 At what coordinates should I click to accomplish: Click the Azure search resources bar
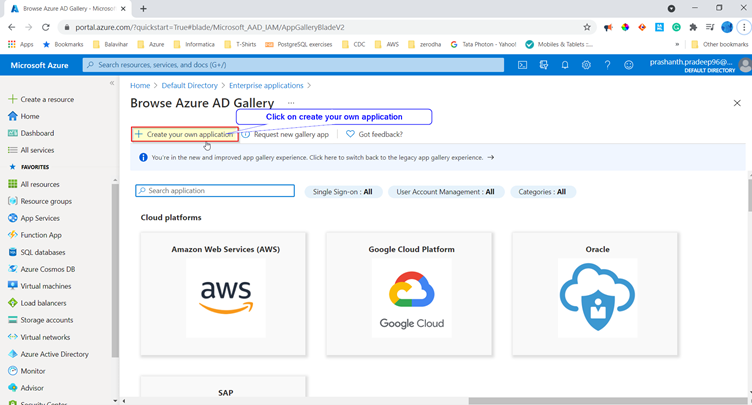click(294, 65)
